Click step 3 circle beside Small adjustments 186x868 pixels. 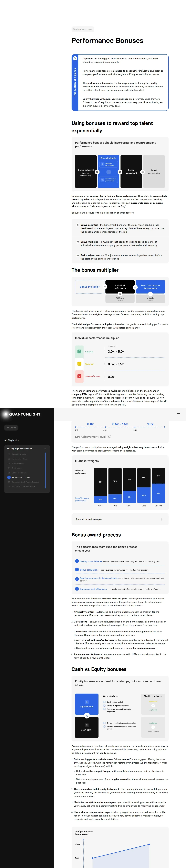pos(77,579)
